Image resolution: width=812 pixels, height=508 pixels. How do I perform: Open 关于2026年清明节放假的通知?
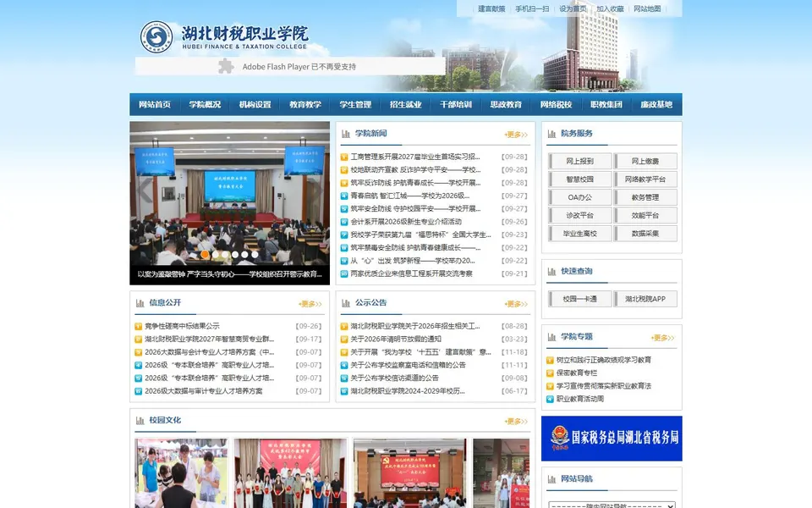point(396,339)
